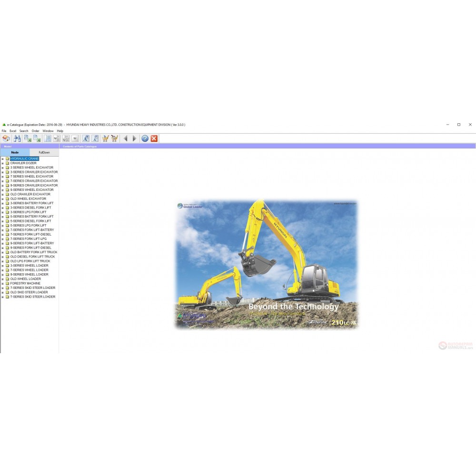This screenshot has width=476, height=476.
Task: Select T-SERIES SKID STEER LOADER
Action: (x=33, y=297)
